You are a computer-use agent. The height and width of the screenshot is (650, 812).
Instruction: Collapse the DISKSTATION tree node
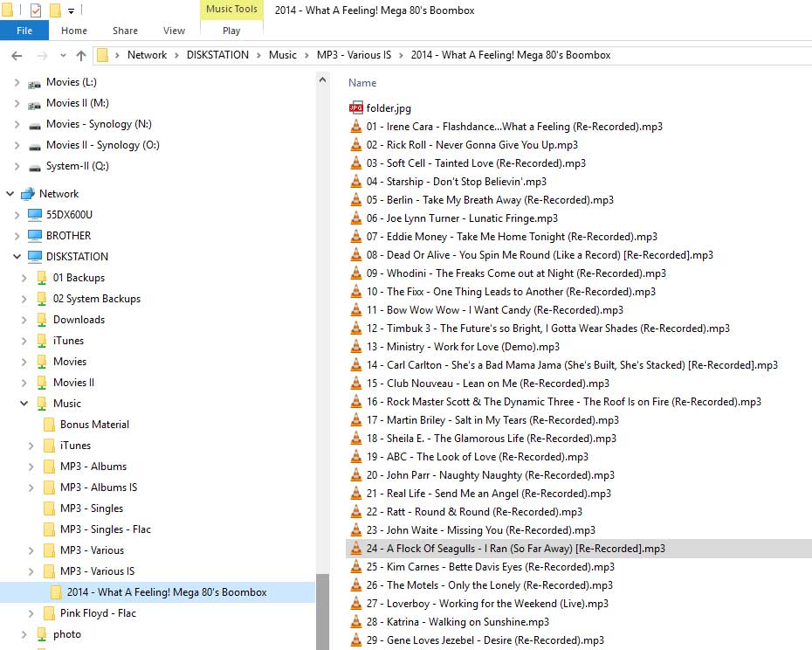pyautogui.click(x=17, y=257)
